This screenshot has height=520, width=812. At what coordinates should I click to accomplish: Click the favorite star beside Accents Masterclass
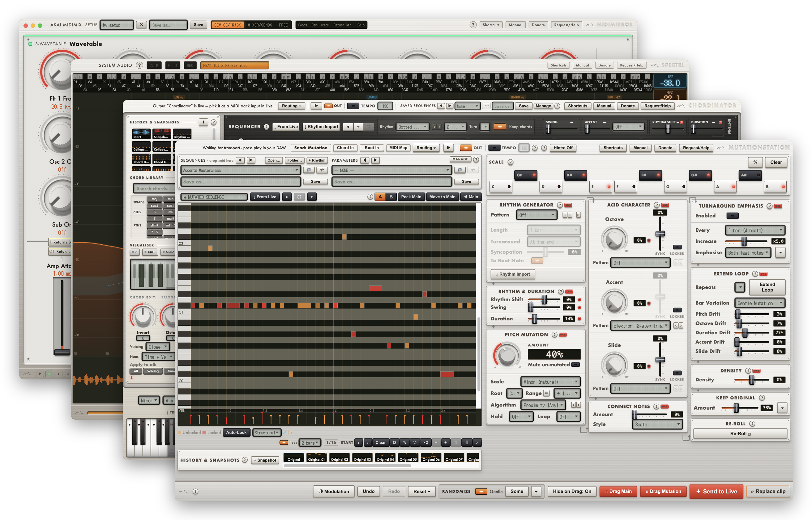tap(322, 170)
